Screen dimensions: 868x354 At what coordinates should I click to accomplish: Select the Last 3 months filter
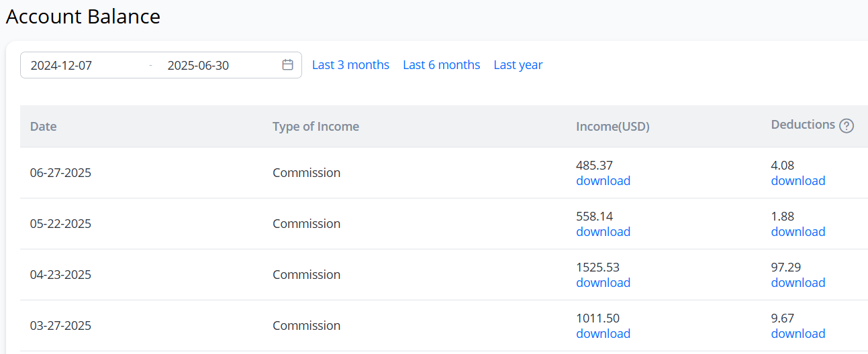(350, 65)
